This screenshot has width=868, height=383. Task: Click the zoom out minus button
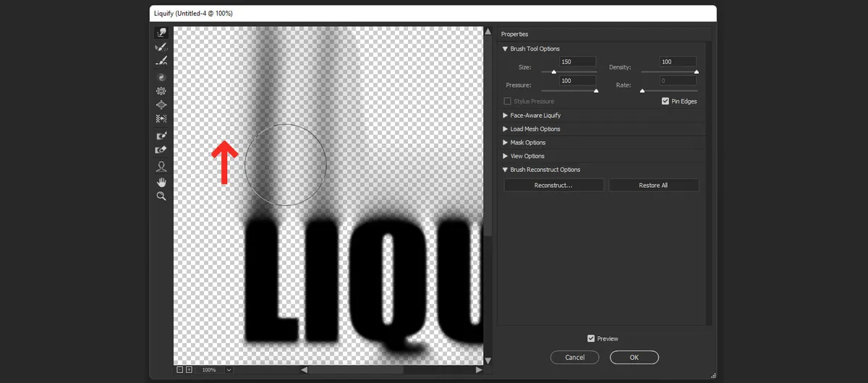pos(180,370)
